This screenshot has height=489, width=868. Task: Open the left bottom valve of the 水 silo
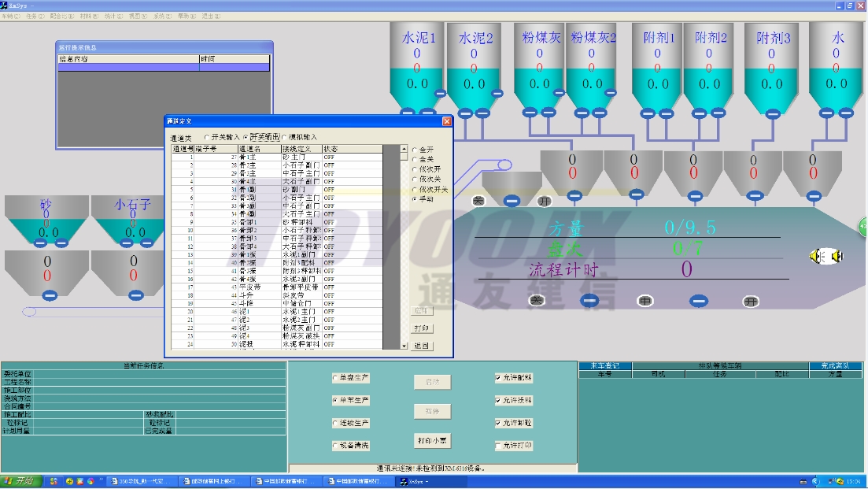point(827,113)
